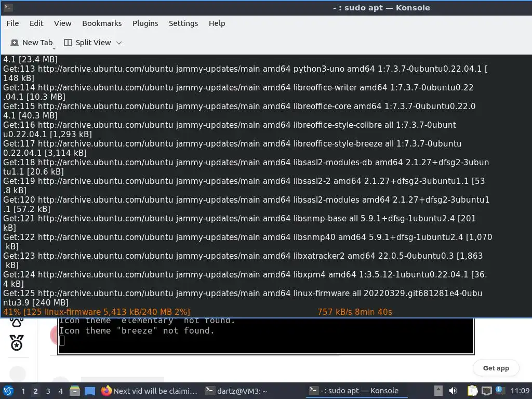Open the Bookmarks menu
The width and height of the screenshot is (532, 399).
tap(102, 23)
